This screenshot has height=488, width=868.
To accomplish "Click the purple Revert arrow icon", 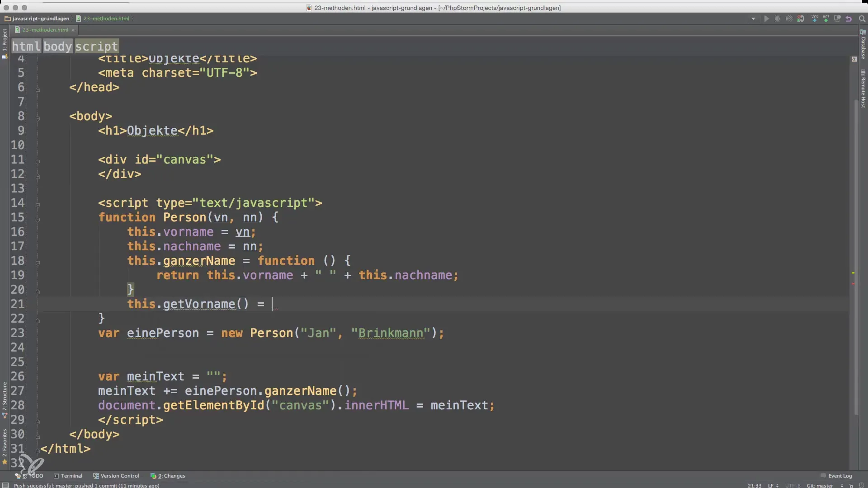I will 849,19.
